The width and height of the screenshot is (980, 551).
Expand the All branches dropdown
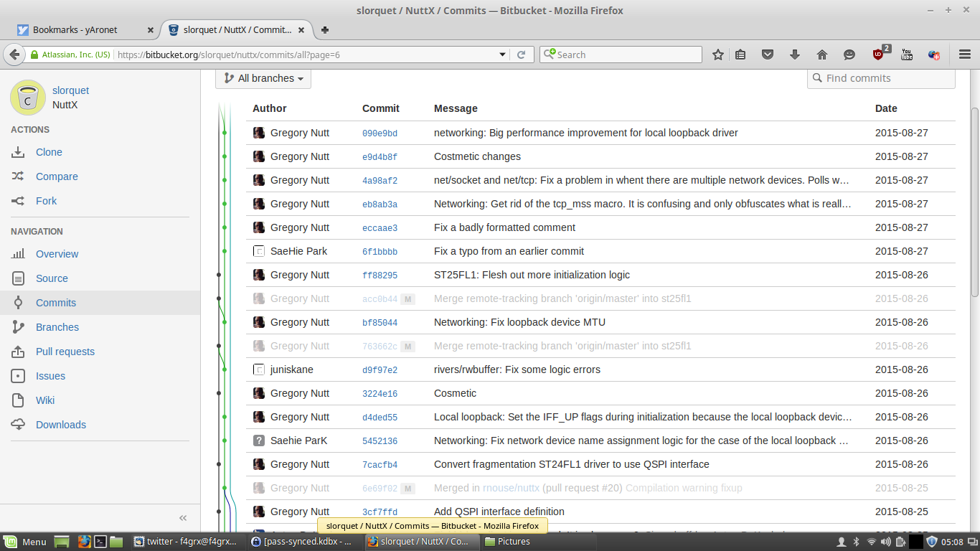click(263, 78)
